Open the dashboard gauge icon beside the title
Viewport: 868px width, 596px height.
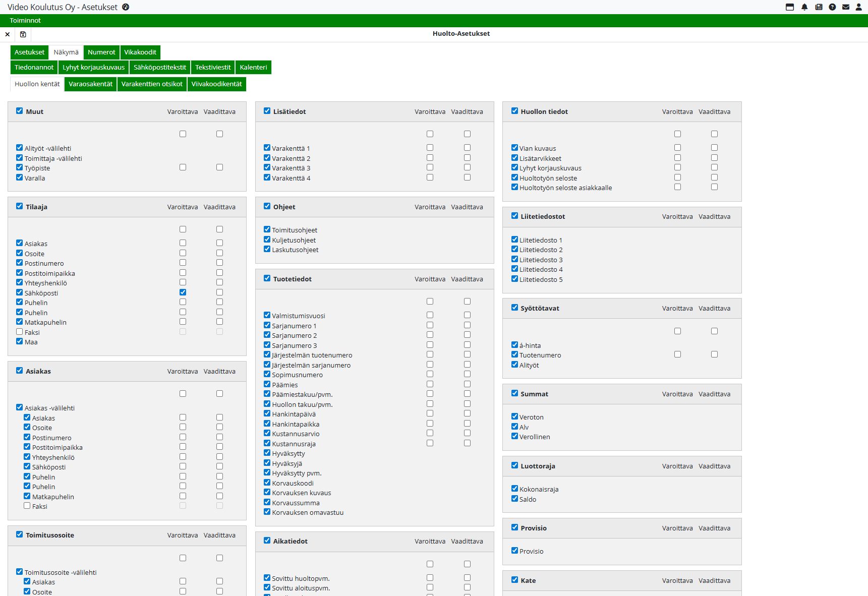[126, 7]
